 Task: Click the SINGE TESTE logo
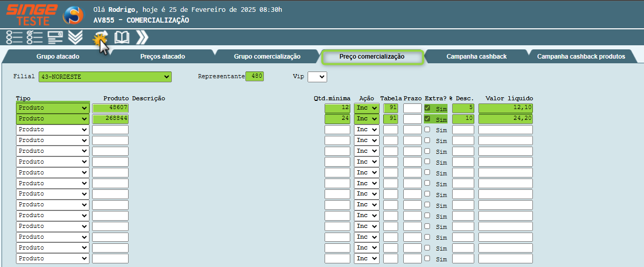pyautogui.click(x=31, y=14)
